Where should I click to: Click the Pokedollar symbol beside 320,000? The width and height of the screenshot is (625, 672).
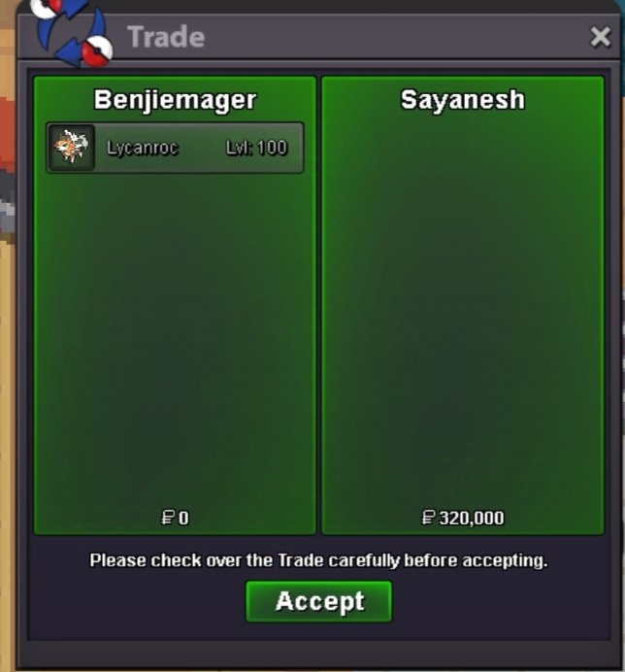[x=428, y=518]
